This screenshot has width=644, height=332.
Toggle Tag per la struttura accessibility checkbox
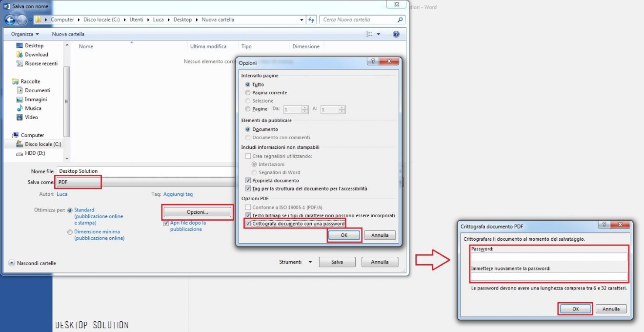(248, 189)
